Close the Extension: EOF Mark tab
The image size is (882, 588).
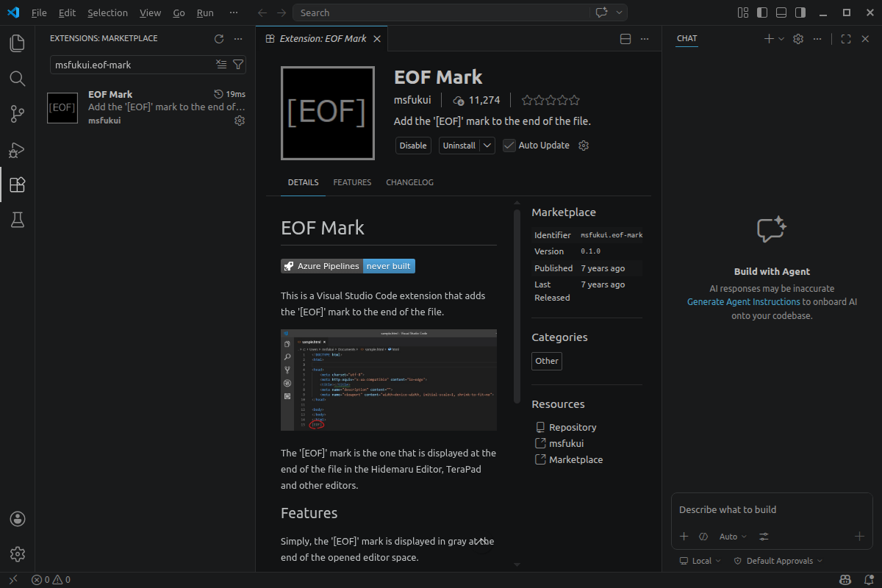coord(377,39)
